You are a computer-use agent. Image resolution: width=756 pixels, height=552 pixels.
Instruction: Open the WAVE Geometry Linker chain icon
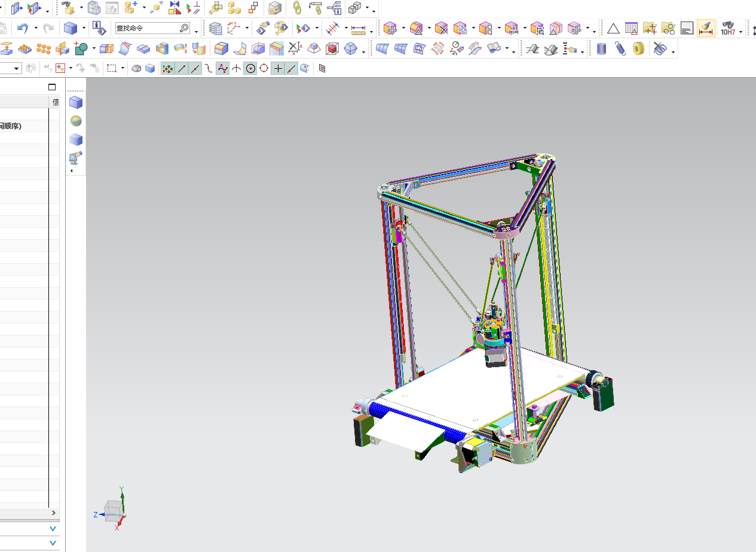297,8
